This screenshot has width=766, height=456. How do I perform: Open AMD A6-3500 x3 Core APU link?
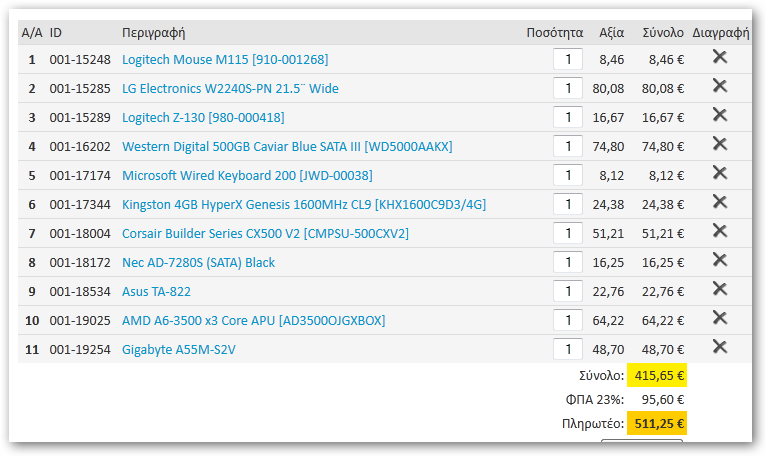(254, 321)
